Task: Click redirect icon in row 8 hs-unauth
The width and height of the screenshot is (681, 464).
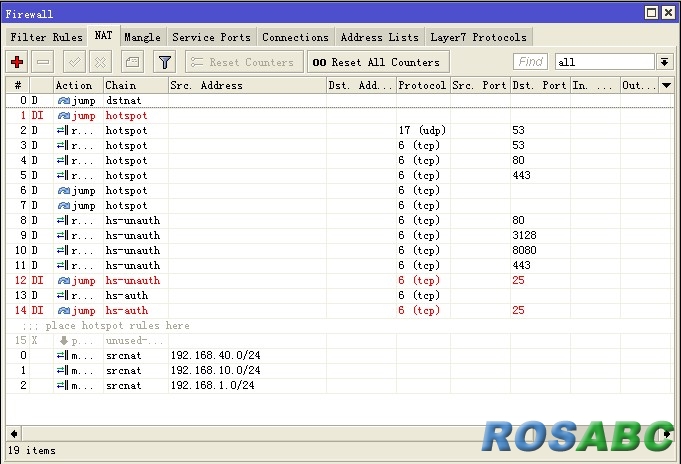Action: [63, 221]
